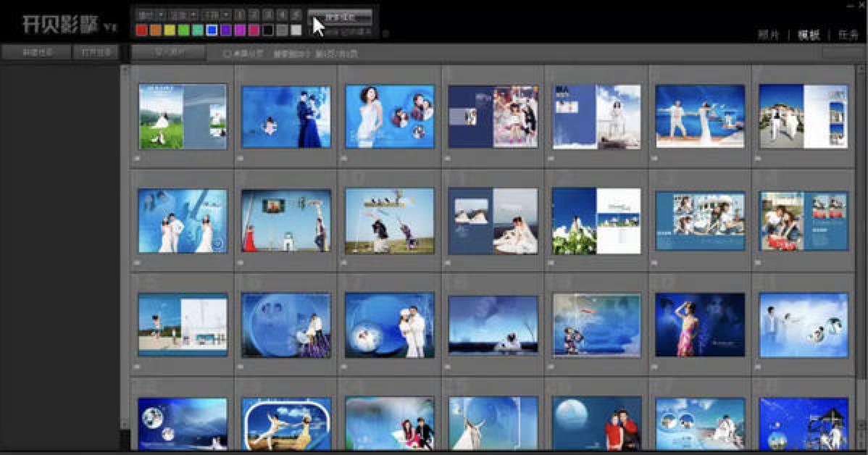Open the second dropdown in the top toolbar
This screenshot has height=455, width=868.
(x=183, y=14)
